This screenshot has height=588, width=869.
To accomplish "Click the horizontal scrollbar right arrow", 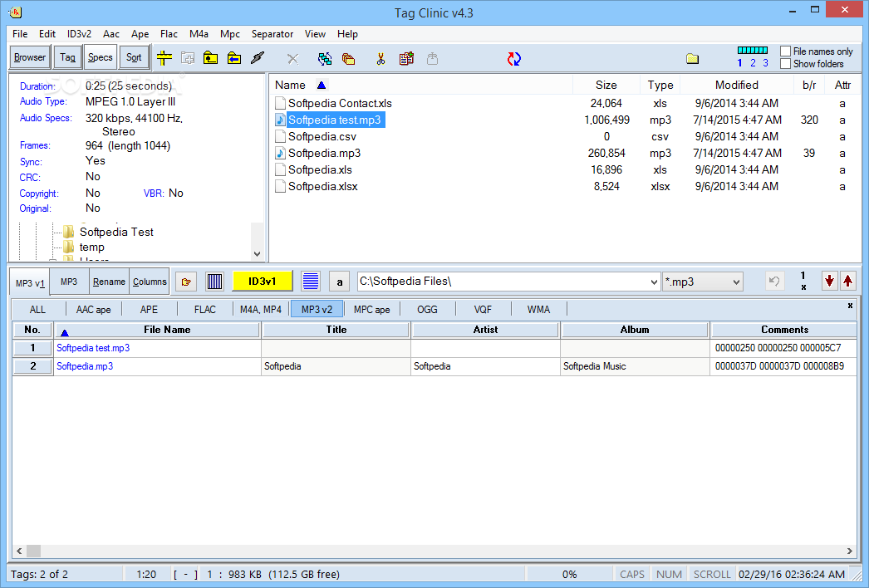I will (x=850, y=551).
